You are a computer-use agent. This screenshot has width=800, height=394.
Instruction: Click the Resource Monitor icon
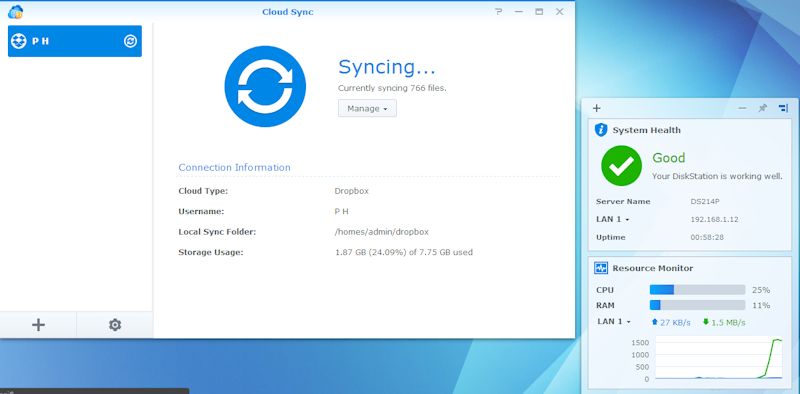pyautogui.click(x=601, y=268)
